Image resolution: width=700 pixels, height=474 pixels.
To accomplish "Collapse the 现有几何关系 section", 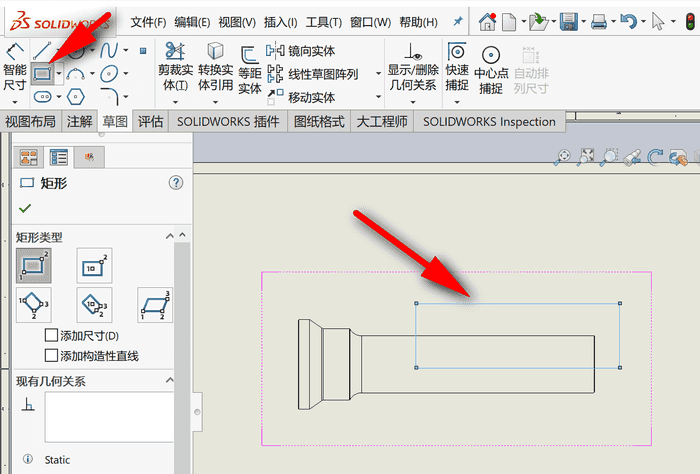I will pyautogui.click(x=170, y=380).
